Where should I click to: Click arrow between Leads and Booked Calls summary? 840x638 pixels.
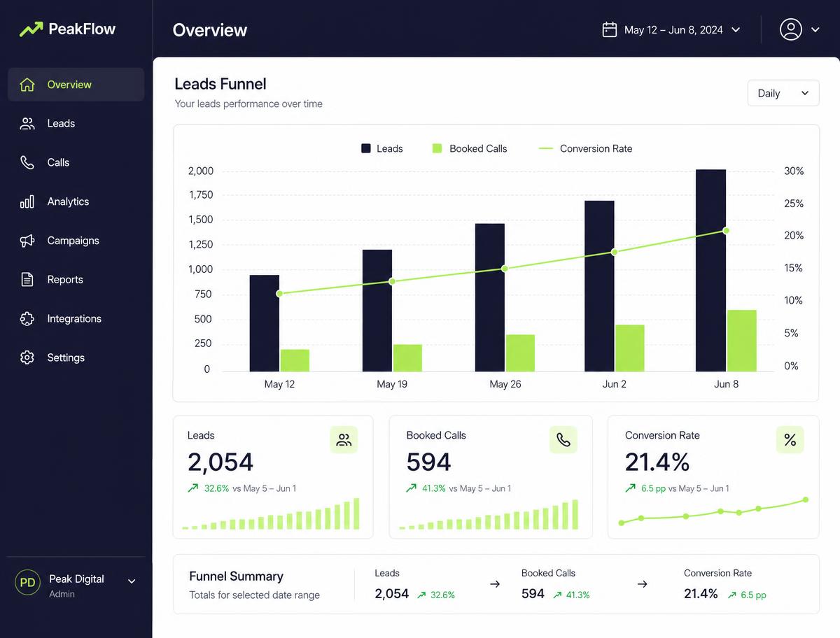[x=495, y=584]
